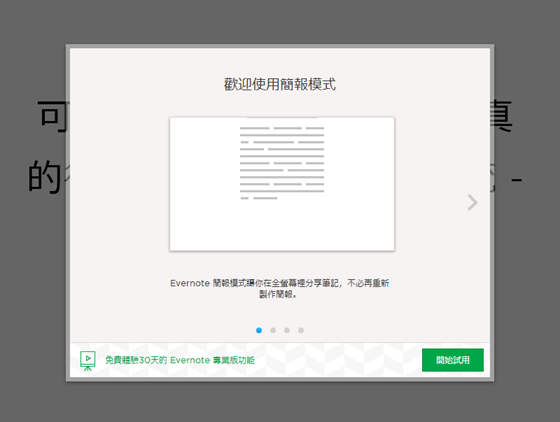Image resolution: width=560 pixels, height=422 pixels.
Task: Click the 歡迎使用簡報模式 heading
Action: (280, 85)
